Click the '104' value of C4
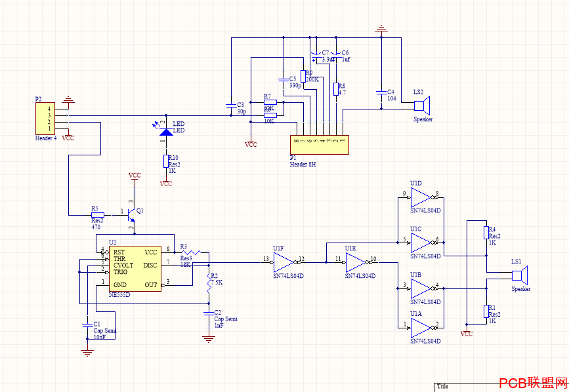This screenshot has width=569, height=392. pos(392,98)
